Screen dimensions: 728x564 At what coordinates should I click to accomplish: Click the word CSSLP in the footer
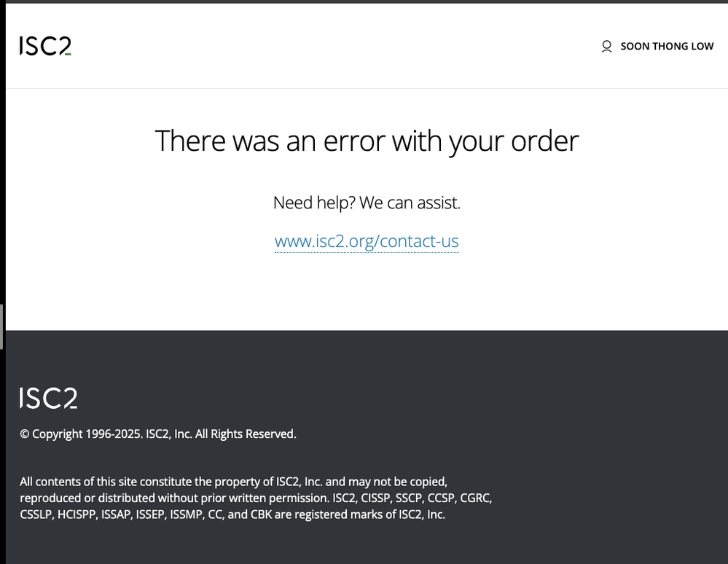point(36,514)
